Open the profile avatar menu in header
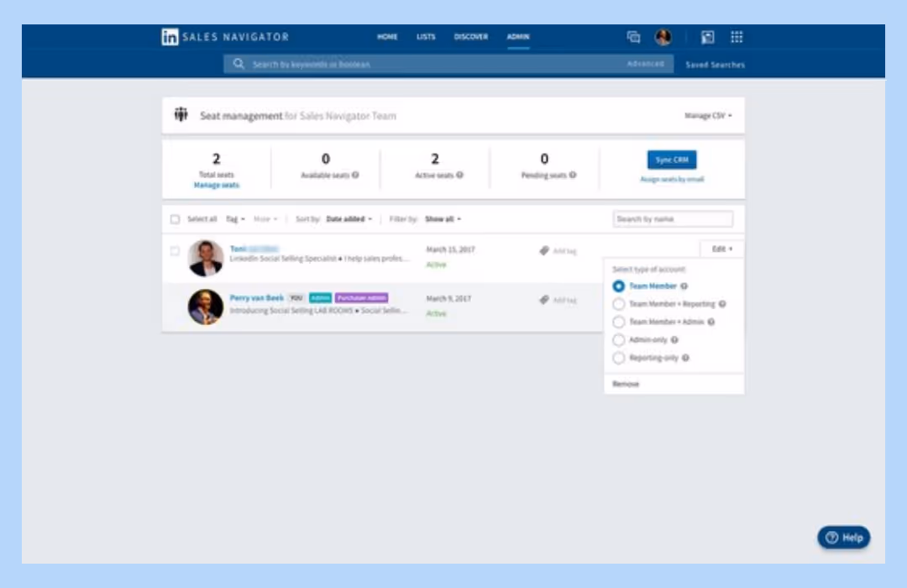This screenshot has width=907, height=588. 663,37
